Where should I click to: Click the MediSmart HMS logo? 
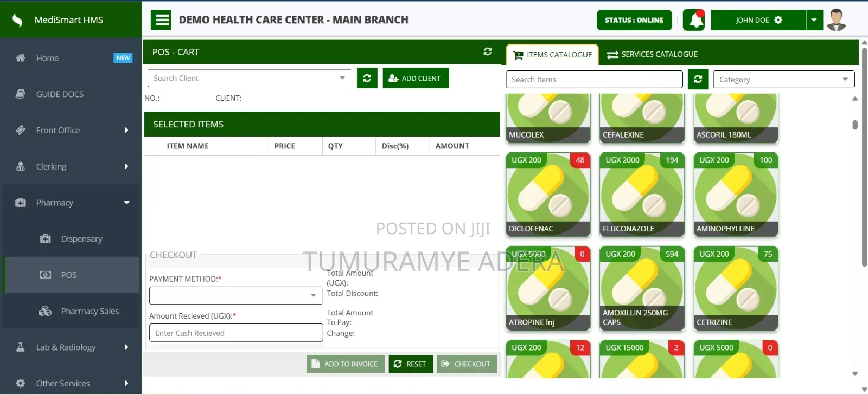17,20
